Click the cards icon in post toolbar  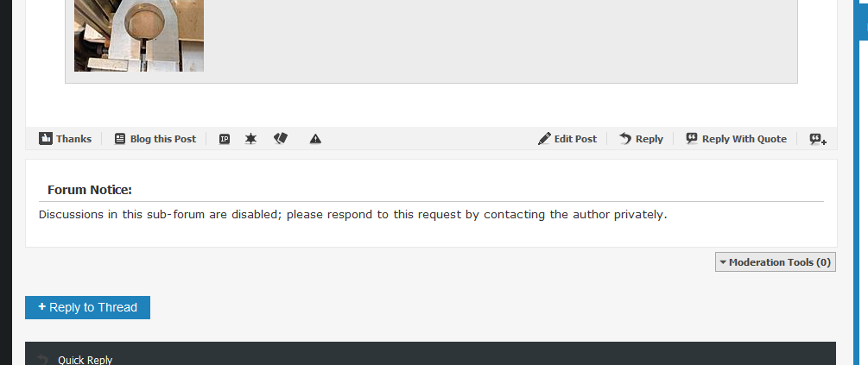[281, 139]
